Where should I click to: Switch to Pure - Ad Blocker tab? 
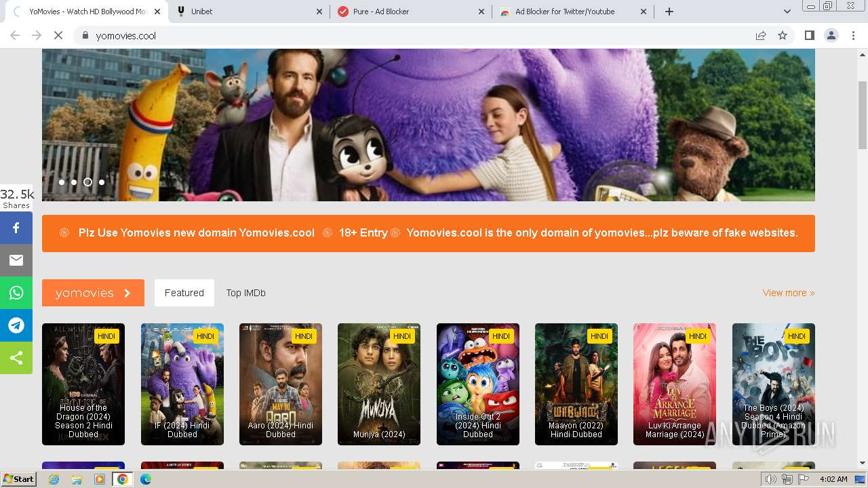click(x=410, y=12)
